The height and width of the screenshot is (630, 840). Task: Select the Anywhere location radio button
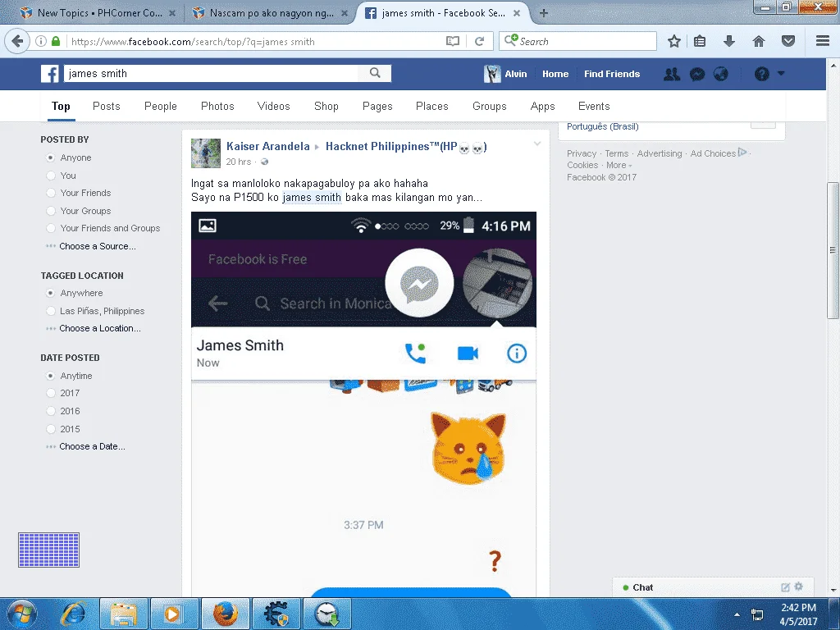50,293
